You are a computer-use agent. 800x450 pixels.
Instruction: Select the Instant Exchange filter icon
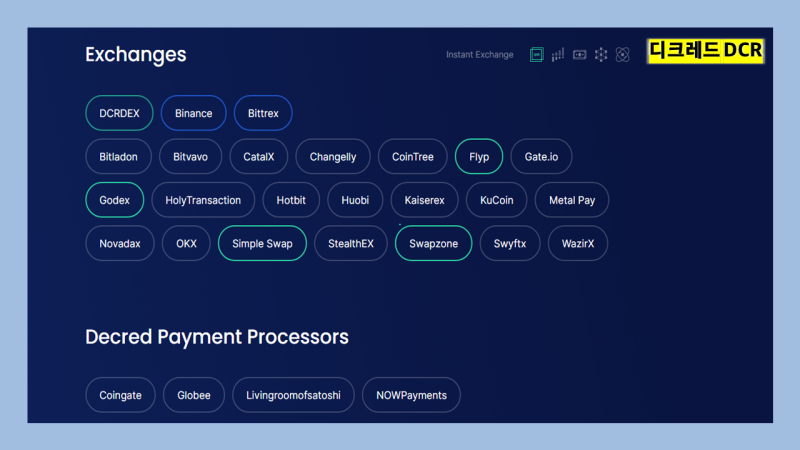tap(536, 55)
